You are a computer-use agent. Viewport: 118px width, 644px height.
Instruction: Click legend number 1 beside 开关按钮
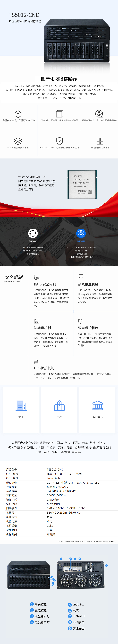(32, 604)
